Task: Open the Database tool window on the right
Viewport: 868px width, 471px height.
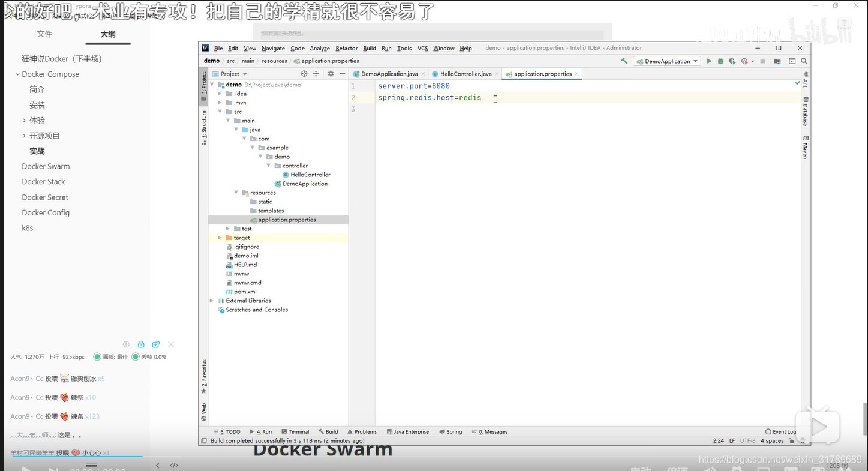Action: pos(806,111)
